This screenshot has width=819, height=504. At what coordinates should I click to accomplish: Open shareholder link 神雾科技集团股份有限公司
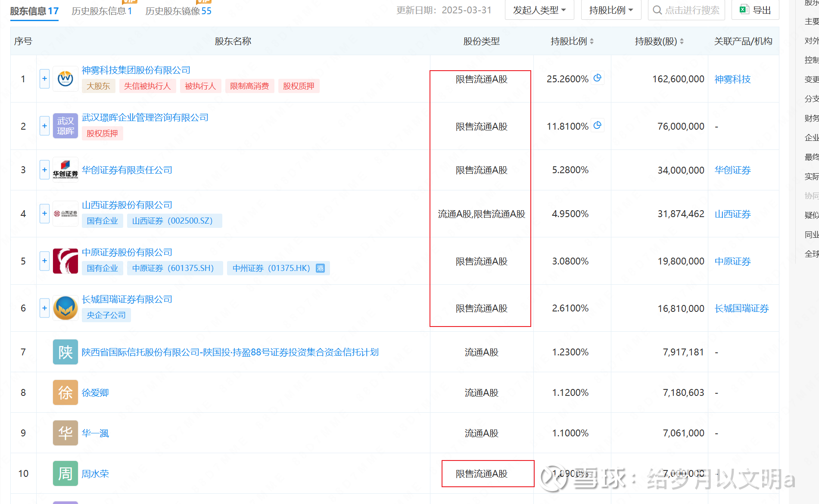(x=136, y=70)
